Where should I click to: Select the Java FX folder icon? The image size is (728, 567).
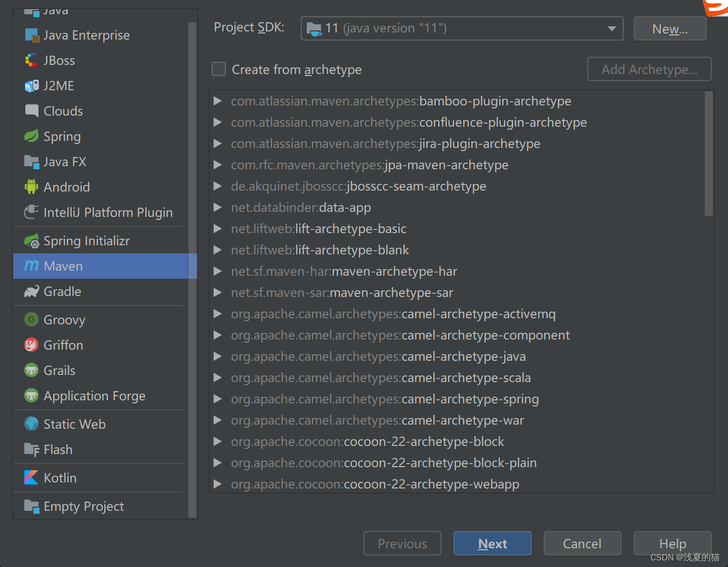click(x=31, y=162)
